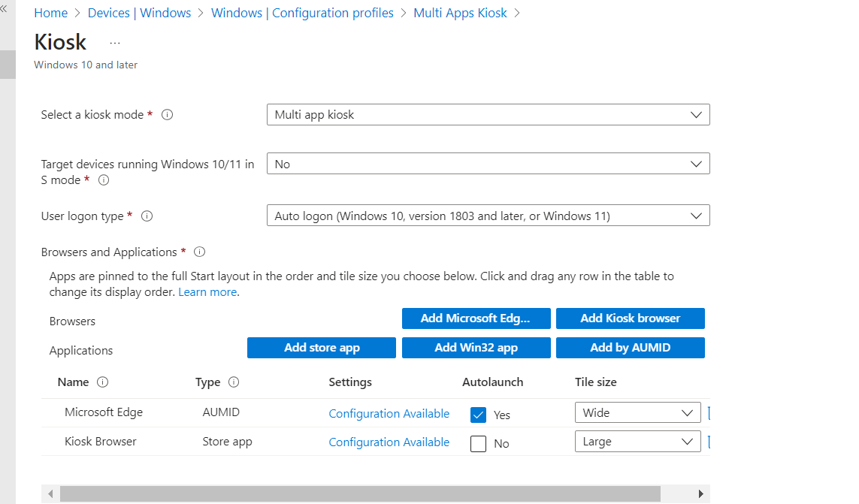The width and height of the screenshot is (859, 504).
Task: Click the Settings column header
Action: coord(350,382)
